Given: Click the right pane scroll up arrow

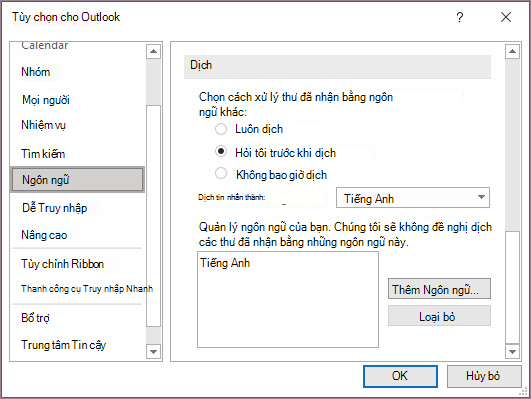Looking at the screenshot, I should pyautogui.click(x=512, y=51).
